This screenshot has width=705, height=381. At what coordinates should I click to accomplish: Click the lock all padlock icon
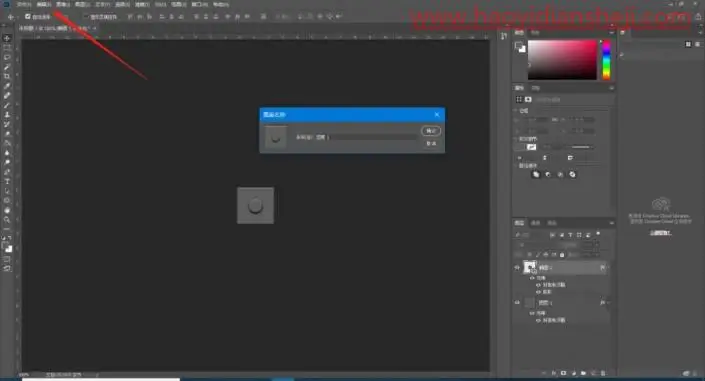[x=562, y=255]
